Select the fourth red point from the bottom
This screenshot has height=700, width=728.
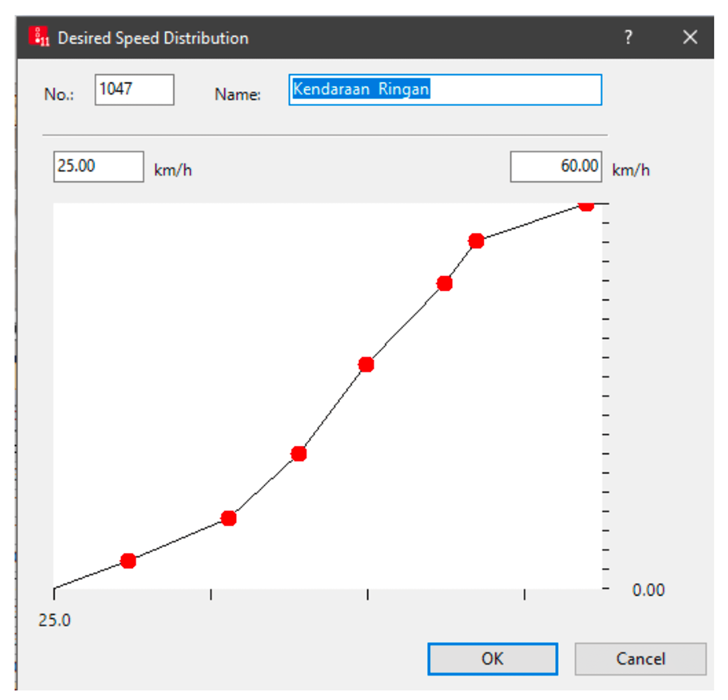pyautogui.click(x=366, y=364)
